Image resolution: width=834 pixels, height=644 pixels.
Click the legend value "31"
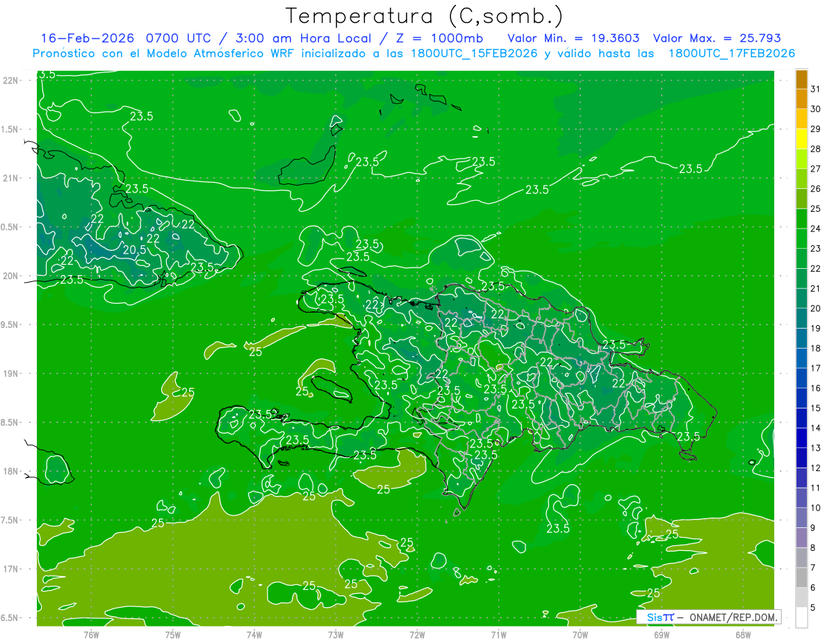(x=815, y=89)
